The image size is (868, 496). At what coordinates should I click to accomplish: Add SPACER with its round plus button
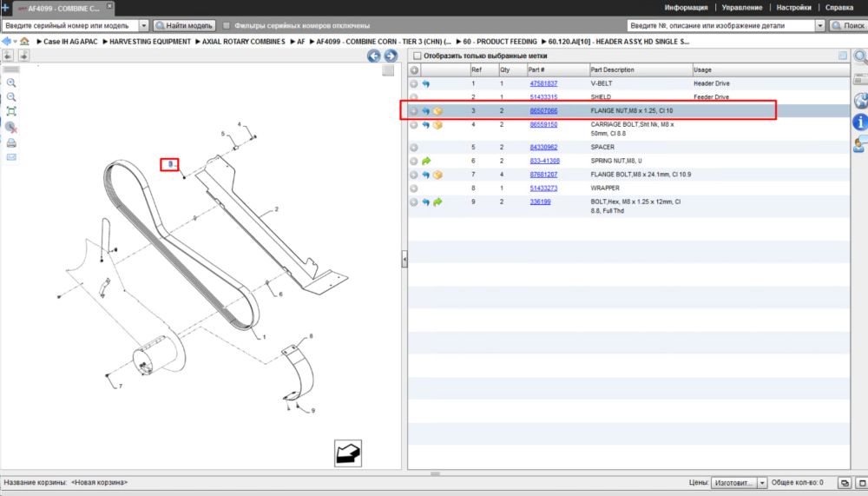(413, 148)
